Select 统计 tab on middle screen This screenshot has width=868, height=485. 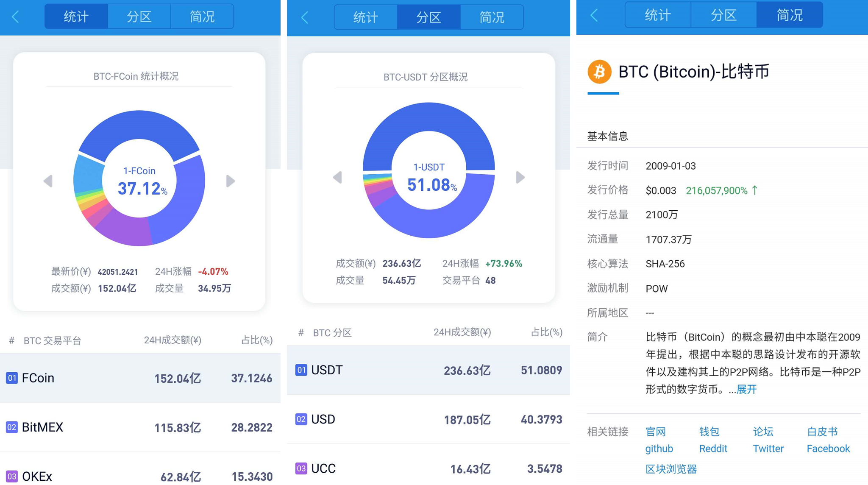365,17
